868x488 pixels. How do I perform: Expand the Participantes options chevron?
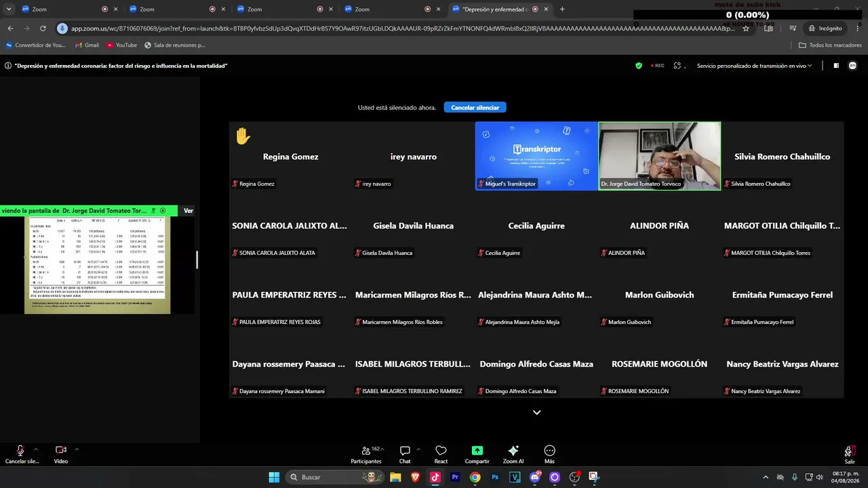pos(384,449)
